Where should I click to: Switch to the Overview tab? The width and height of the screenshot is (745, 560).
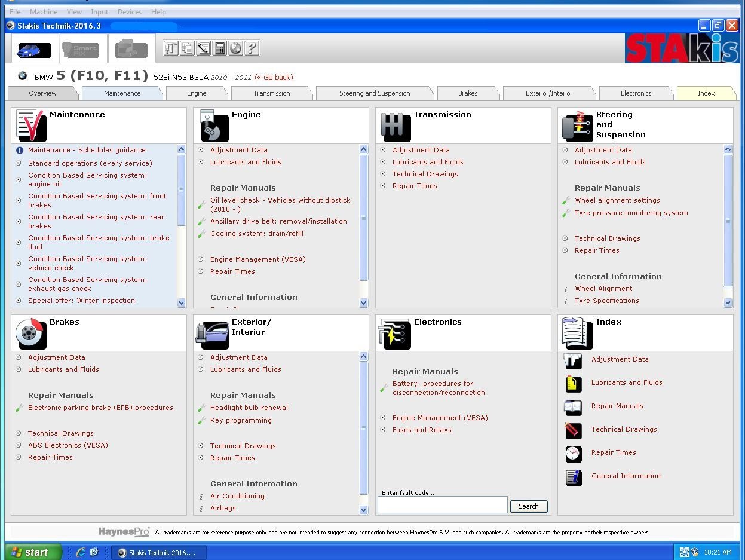point(43,93)
